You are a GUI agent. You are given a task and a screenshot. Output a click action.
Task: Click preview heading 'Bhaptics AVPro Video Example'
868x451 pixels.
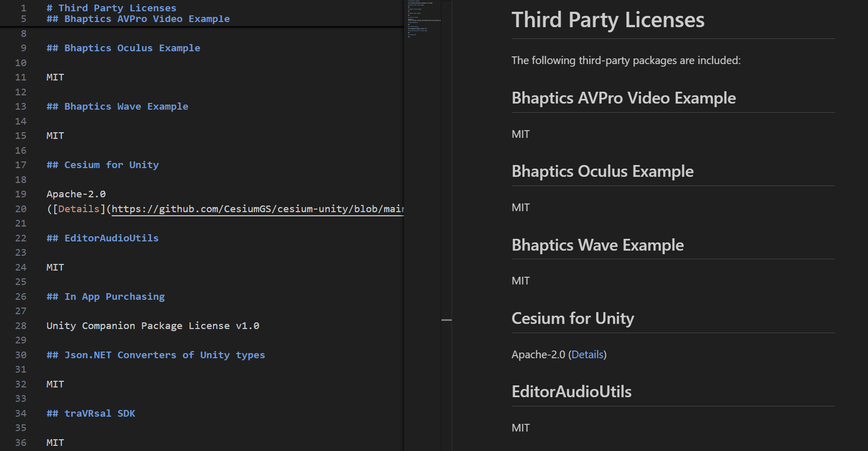[x=624, y=98]
